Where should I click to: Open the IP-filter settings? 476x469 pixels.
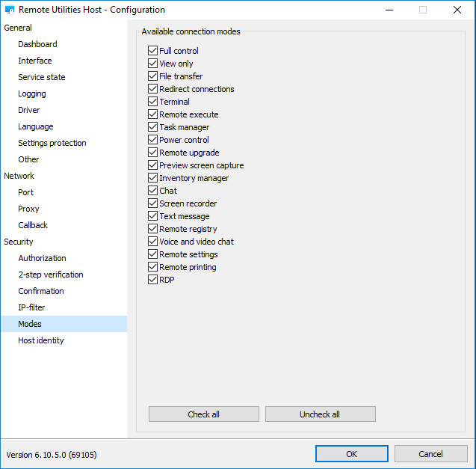(31, 307)
